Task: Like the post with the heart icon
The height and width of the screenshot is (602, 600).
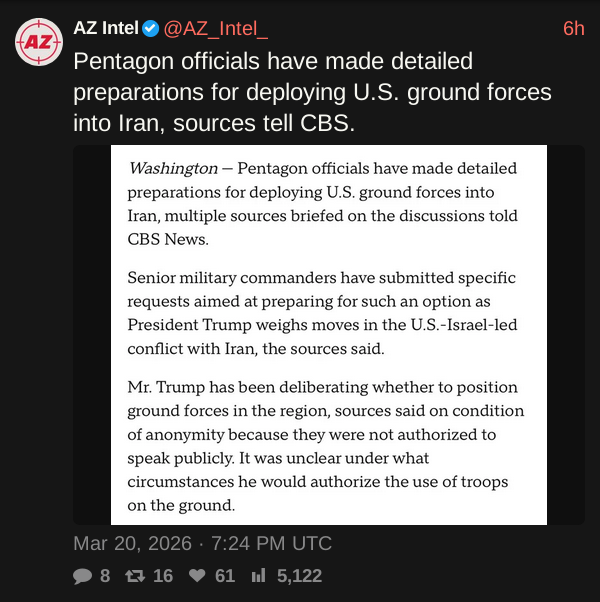Action: click(x=197, y=576)
